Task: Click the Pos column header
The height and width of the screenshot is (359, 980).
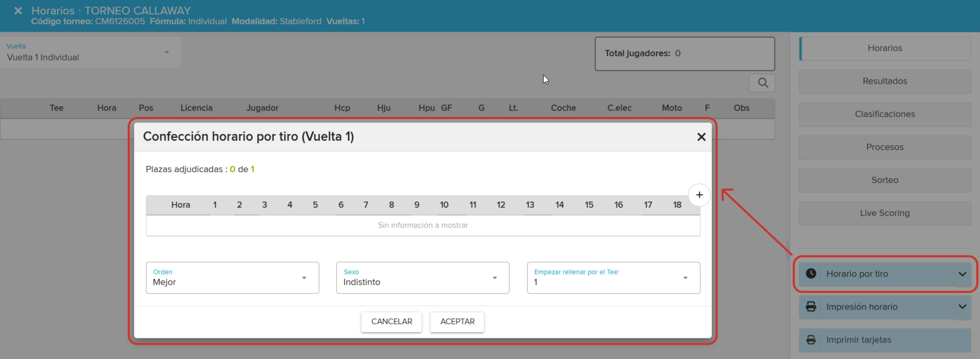Action: (146, 108)
